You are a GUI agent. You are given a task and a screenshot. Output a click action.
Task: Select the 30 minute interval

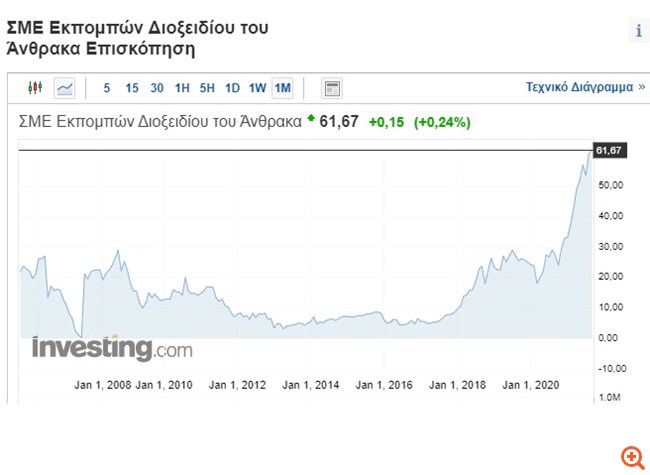pos(157,88)
